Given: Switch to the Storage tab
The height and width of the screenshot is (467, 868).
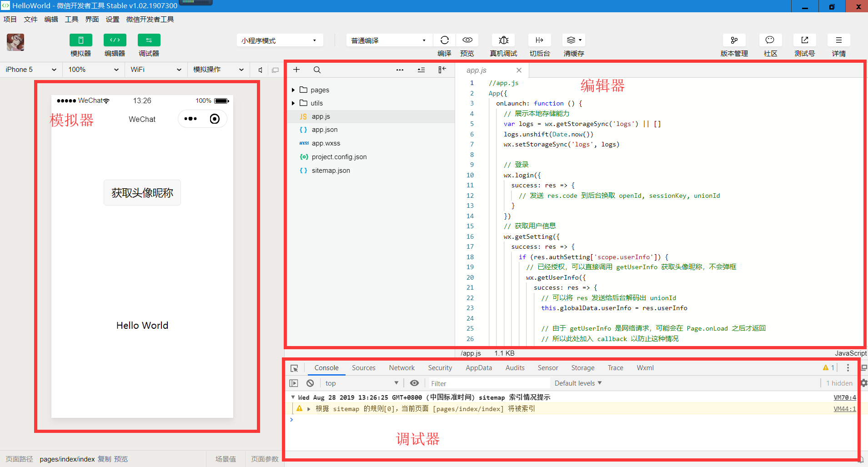Looking at the screenshot, I should click(x=583, y=368).
